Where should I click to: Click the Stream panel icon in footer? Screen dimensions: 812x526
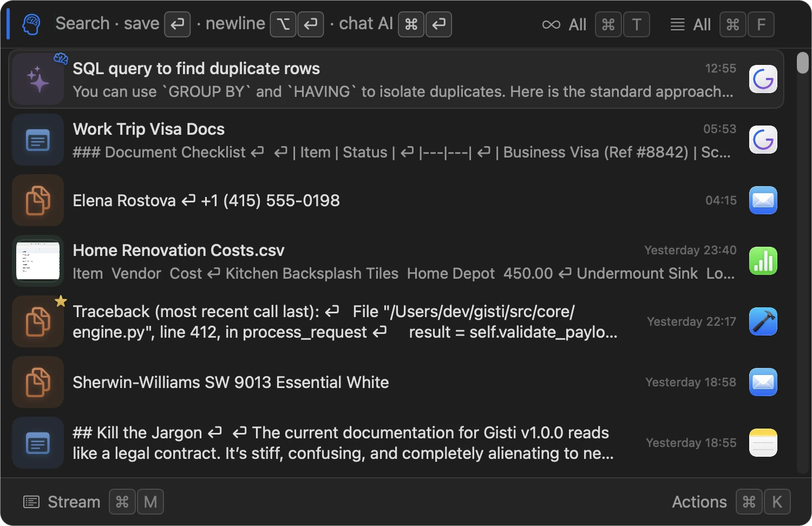[31, 502]
